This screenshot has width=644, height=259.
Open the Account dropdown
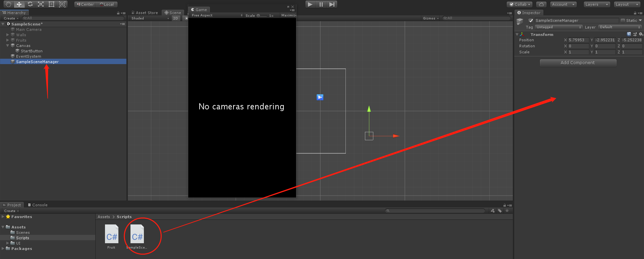pyautogui.click(x=563, y=4)
